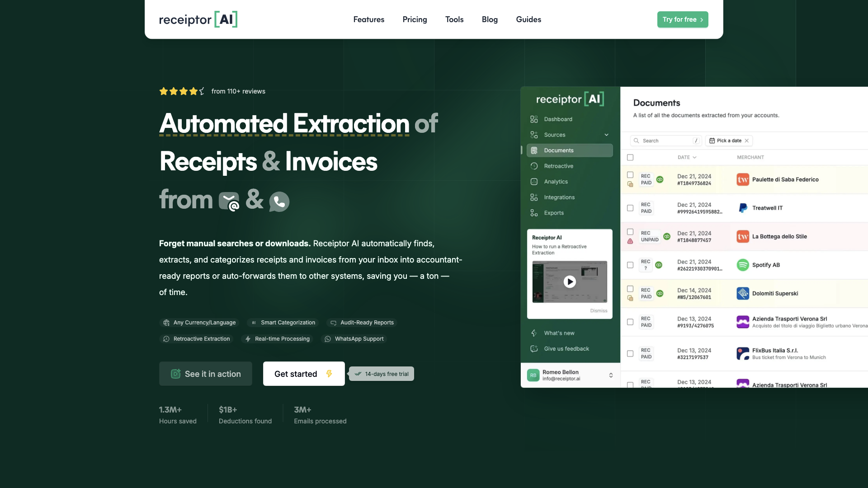Toggle the La Bottega dello Stile checkbox
This screenshot has width=868, height=488.
[x=630, y=232]
